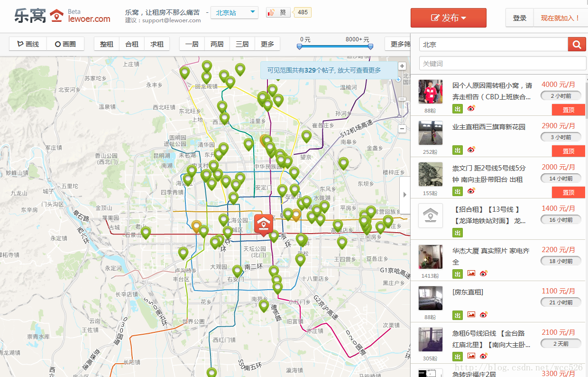Click the orange pin north of 东城

(x=296, y=215)
